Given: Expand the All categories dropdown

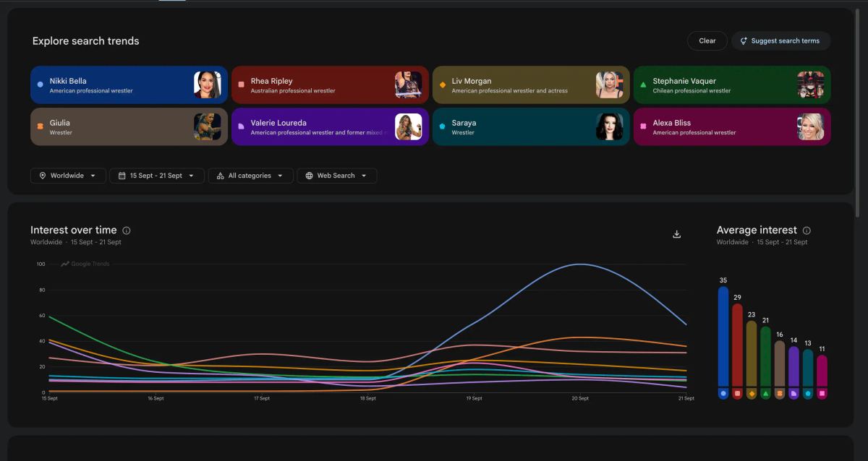Looking at the screenshot, I should click(251, 176).
